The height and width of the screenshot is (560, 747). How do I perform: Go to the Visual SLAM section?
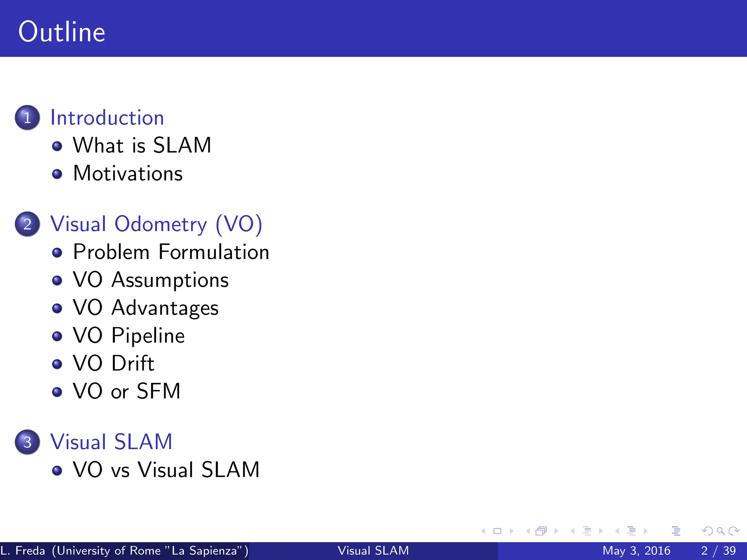(x=111, y=442)
